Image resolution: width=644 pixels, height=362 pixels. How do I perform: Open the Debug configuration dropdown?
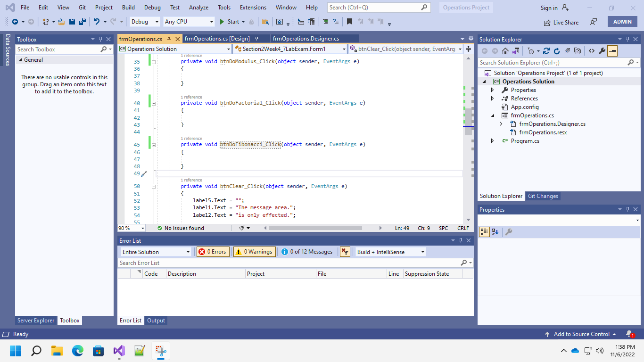145,22
